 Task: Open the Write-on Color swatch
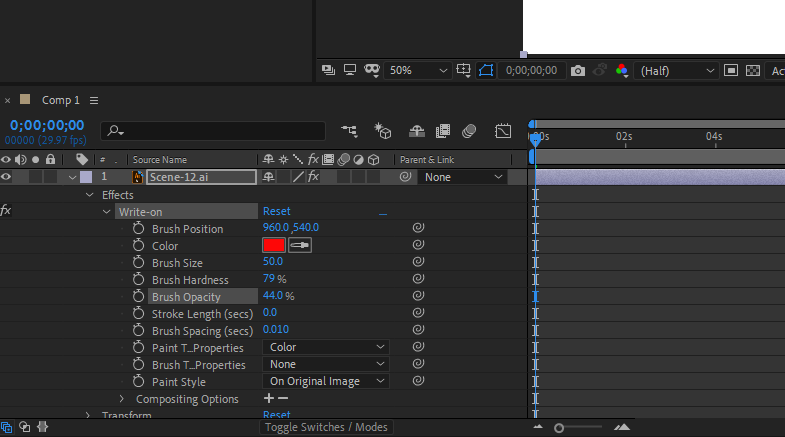tap(274, 245)
